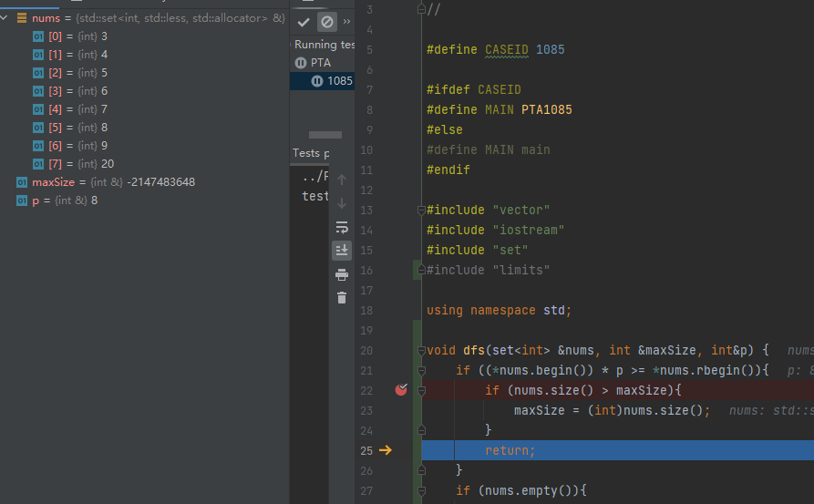Click the fold end marker at line 26
Image resolution: width=814 pixels, height=504 pixels.
(421, 470)
